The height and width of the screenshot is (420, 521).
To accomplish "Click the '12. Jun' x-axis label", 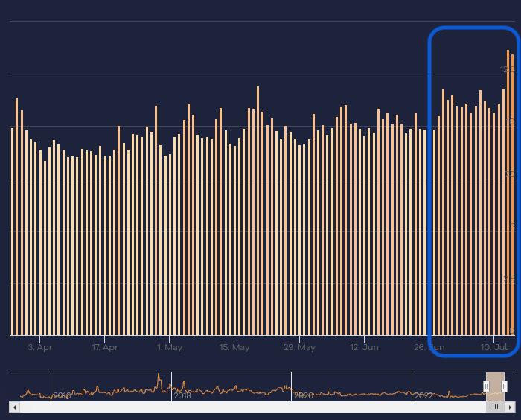I will coord(364,347).
